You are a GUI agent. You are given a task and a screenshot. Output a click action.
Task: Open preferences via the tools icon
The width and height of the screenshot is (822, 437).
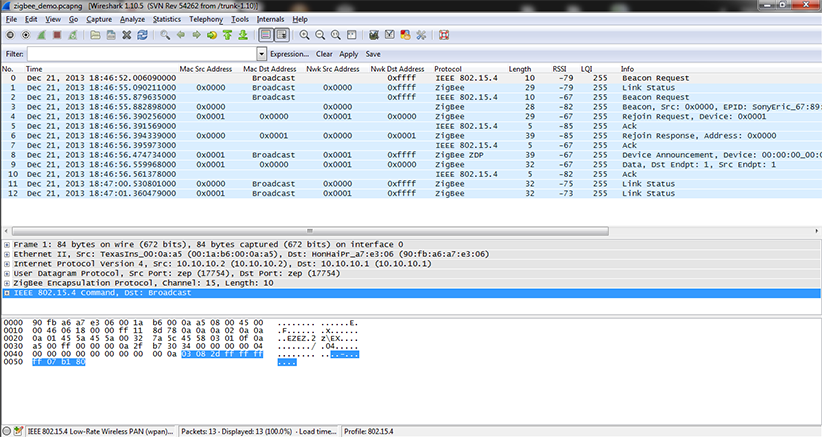(x=421, y=35)
